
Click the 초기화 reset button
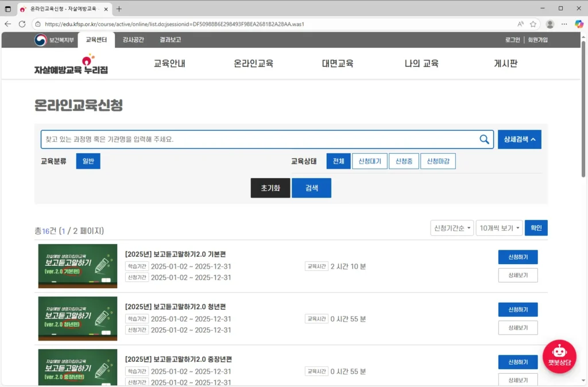point(270,188)
